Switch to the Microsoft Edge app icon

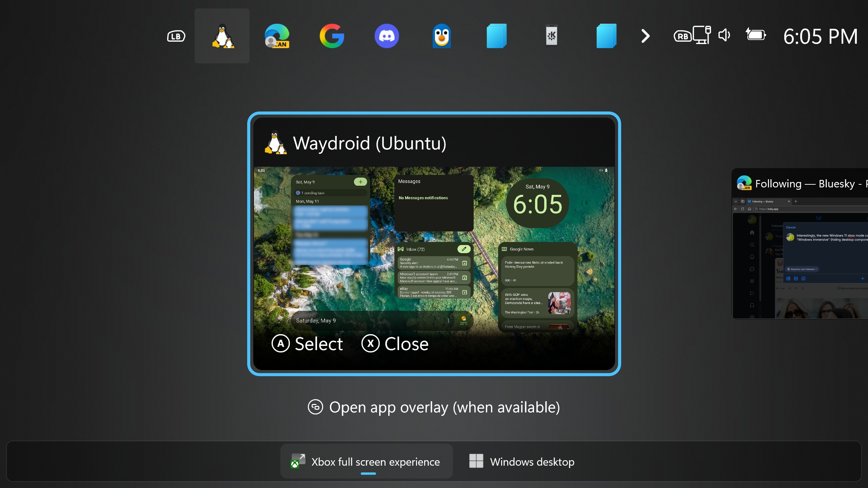pyautogui.click(x=277, y=36)
